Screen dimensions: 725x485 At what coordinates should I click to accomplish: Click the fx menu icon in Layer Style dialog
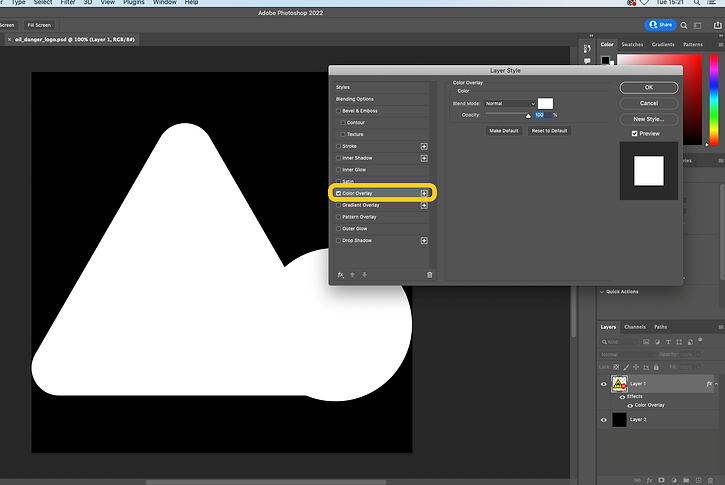tap(341, 275)
